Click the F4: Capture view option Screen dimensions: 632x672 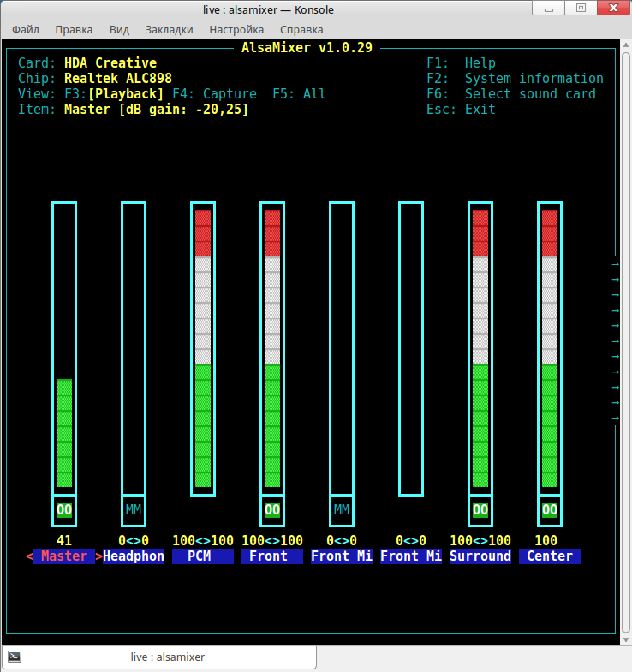point(214,94)
